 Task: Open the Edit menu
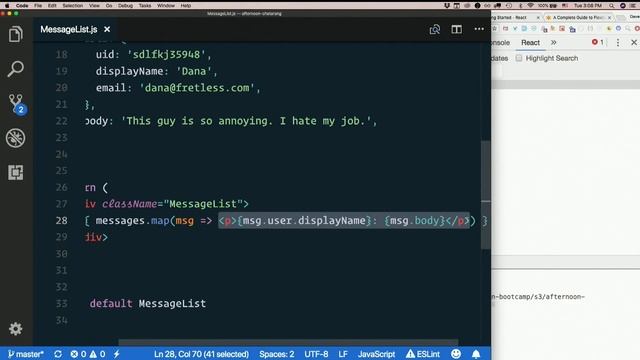click(52, 6)
